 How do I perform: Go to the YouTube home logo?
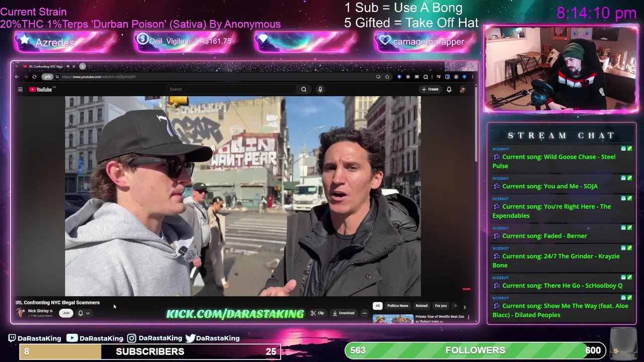41,89
